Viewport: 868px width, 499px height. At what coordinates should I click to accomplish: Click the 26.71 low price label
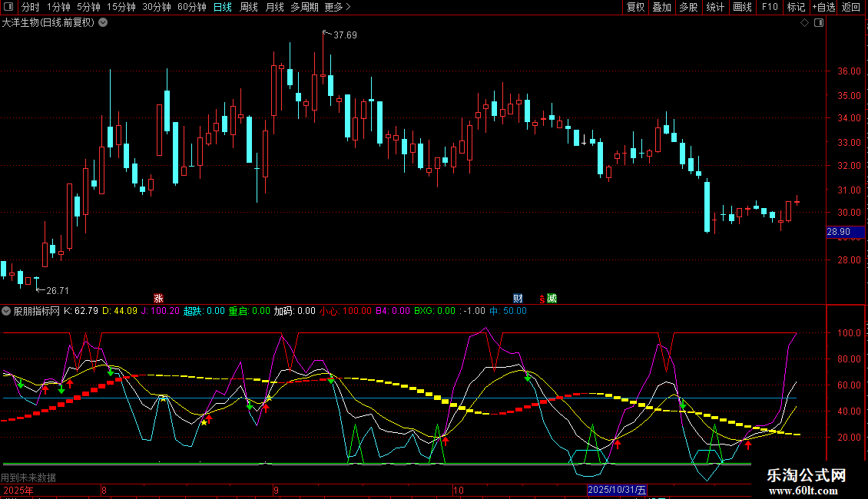(x=58, y=291)
